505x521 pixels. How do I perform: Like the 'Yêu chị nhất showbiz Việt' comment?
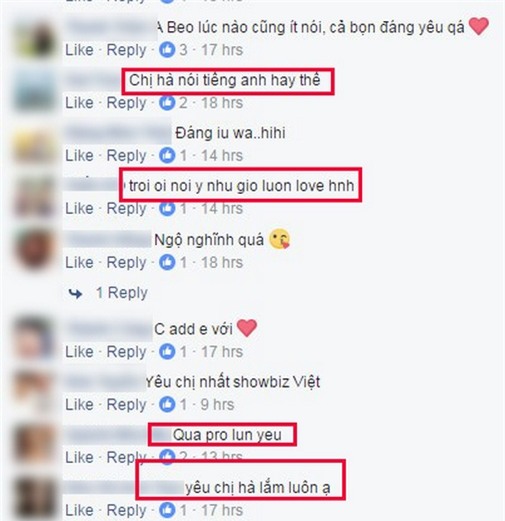tap(79, 404)
